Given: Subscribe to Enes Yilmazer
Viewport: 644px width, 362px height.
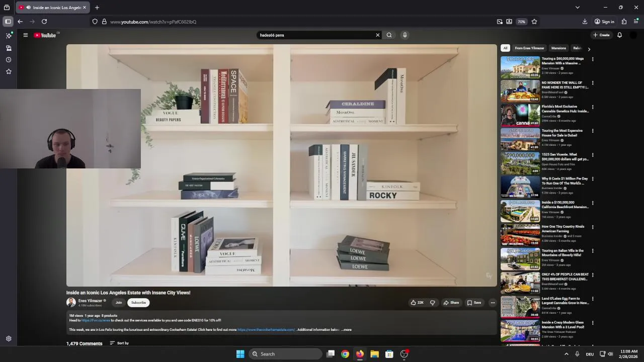Looking at the screenshot, I should click(138, 303).
